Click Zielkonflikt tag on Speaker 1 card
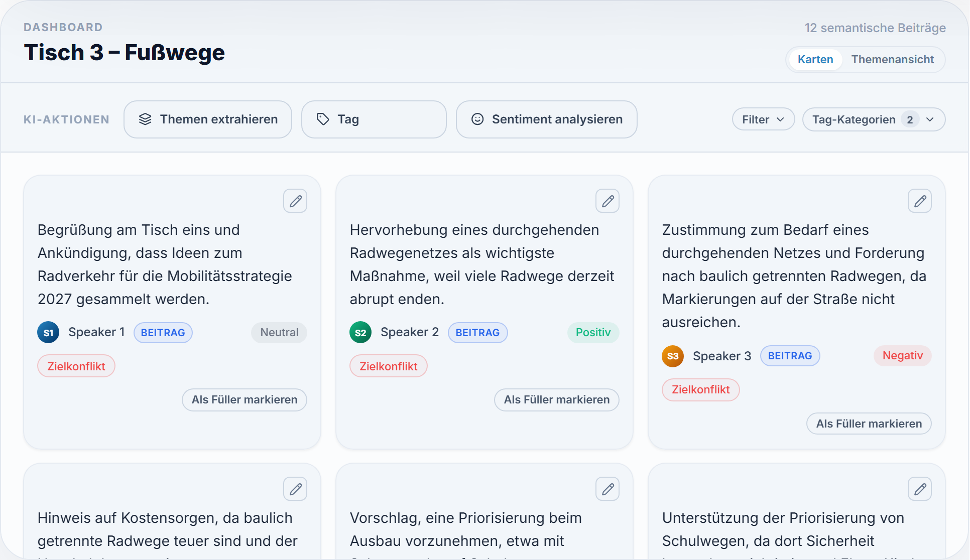 [76, 366]
